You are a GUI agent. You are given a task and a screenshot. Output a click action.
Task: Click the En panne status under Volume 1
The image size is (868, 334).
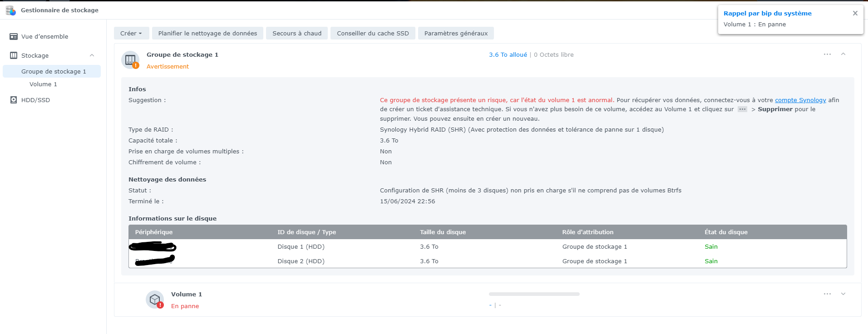point(185,306)
